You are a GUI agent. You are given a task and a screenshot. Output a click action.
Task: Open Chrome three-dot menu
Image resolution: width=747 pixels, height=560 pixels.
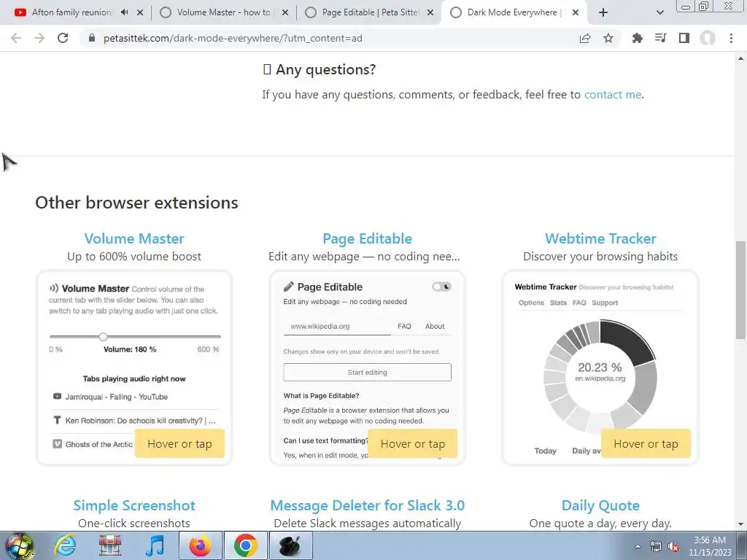click(731, 38)
